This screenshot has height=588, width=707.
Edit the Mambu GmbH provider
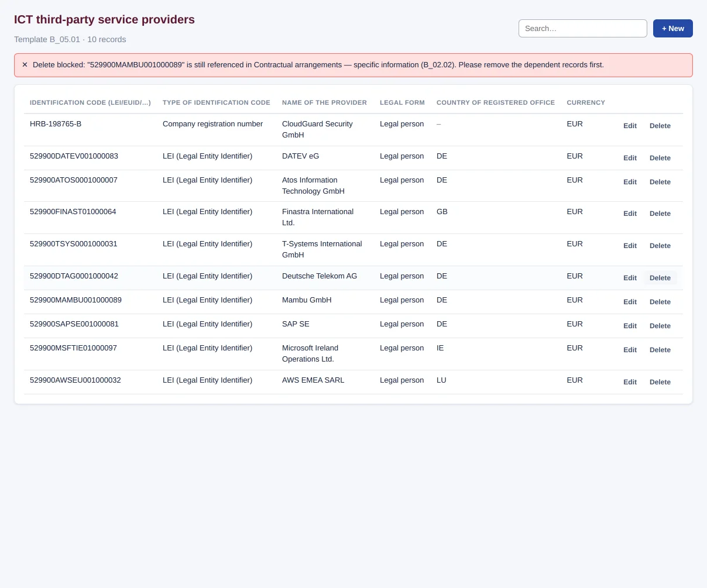click(630, 302)
